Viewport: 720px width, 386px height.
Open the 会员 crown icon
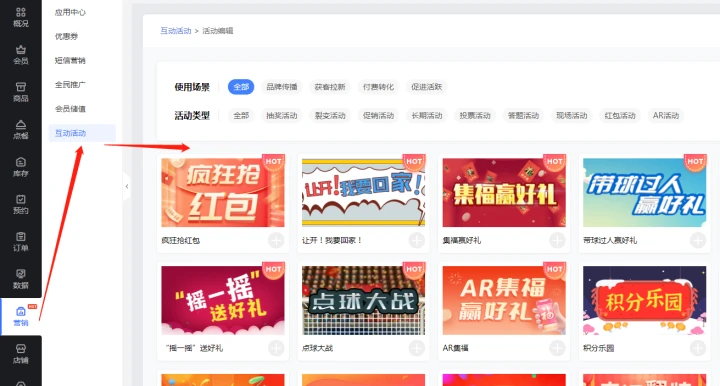(21, 55)
